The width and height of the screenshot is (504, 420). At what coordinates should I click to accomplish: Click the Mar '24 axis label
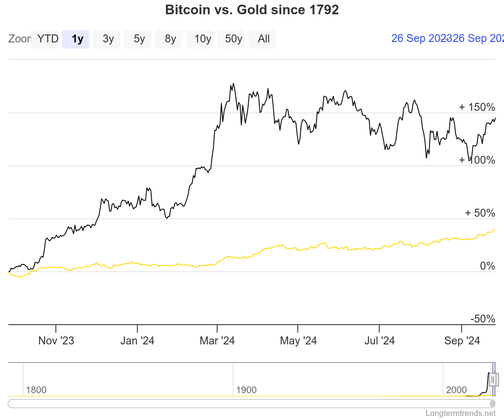pyautogui.click(x=217, y=341)
